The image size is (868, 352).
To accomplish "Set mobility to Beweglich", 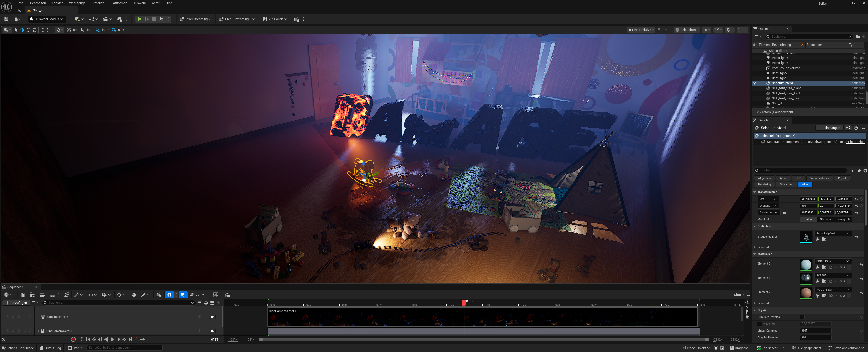I will coord(843,219).
